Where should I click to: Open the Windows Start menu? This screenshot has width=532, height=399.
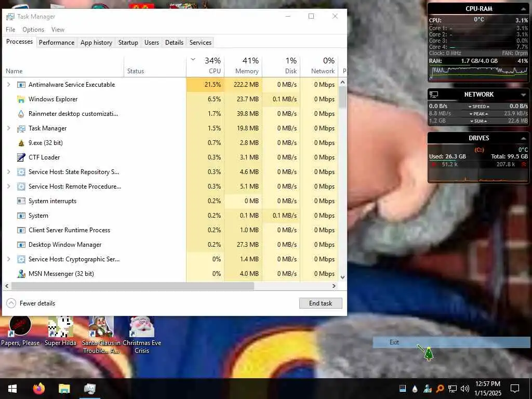coord(12,389)
